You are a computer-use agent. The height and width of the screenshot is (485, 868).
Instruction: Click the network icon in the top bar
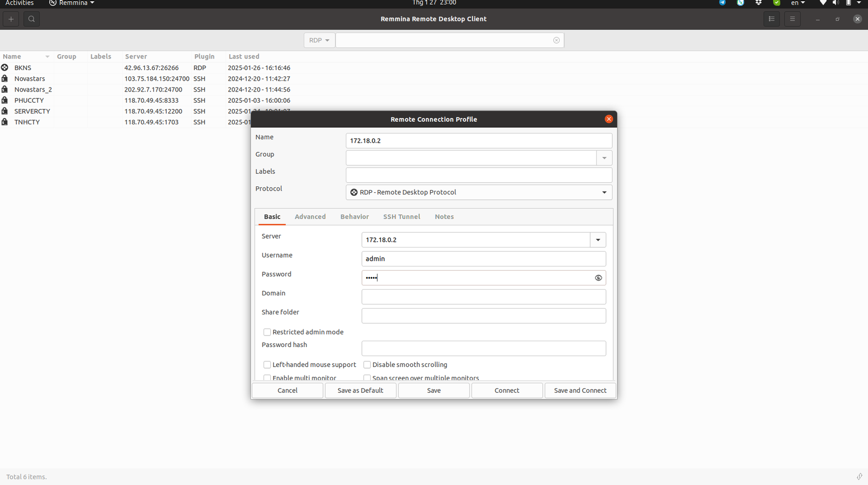[x=823, y=3]
